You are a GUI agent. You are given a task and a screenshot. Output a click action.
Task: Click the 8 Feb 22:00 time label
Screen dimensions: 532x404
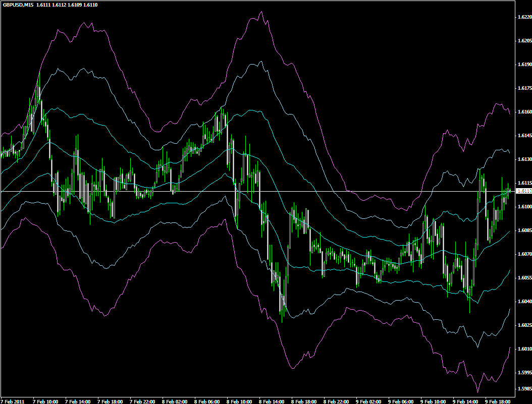337,401
